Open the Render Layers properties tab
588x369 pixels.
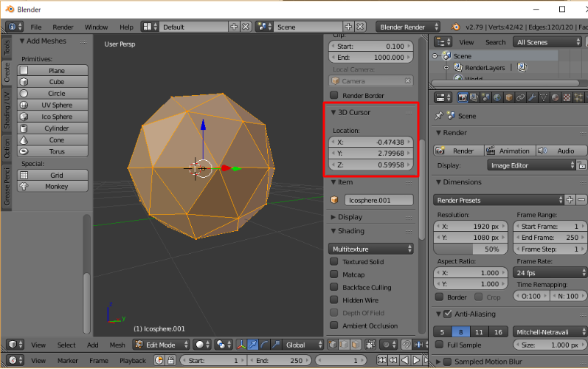click(474, 98)
